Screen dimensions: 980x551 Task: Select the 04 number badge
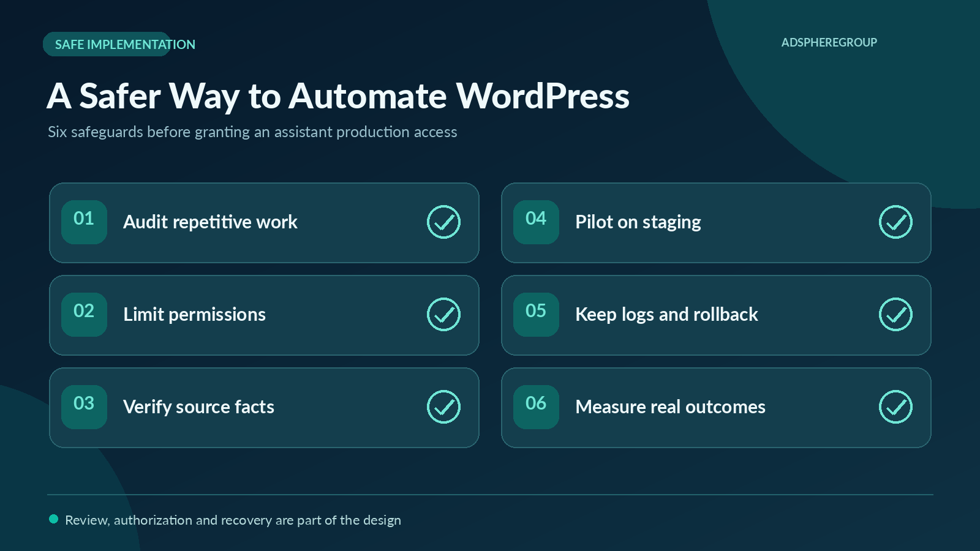coord(536,222)
